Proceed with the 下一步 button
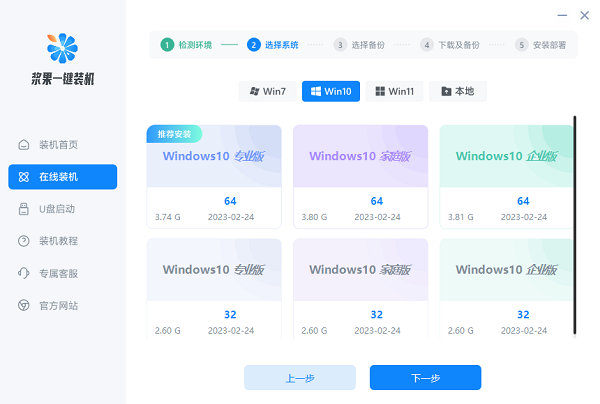 point(426,378)
